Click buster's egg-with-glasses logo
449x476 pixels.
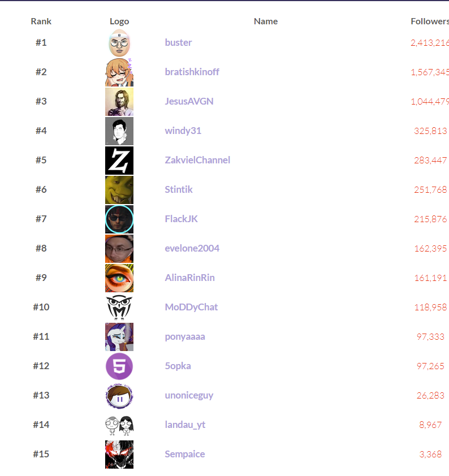pos(119,43)
